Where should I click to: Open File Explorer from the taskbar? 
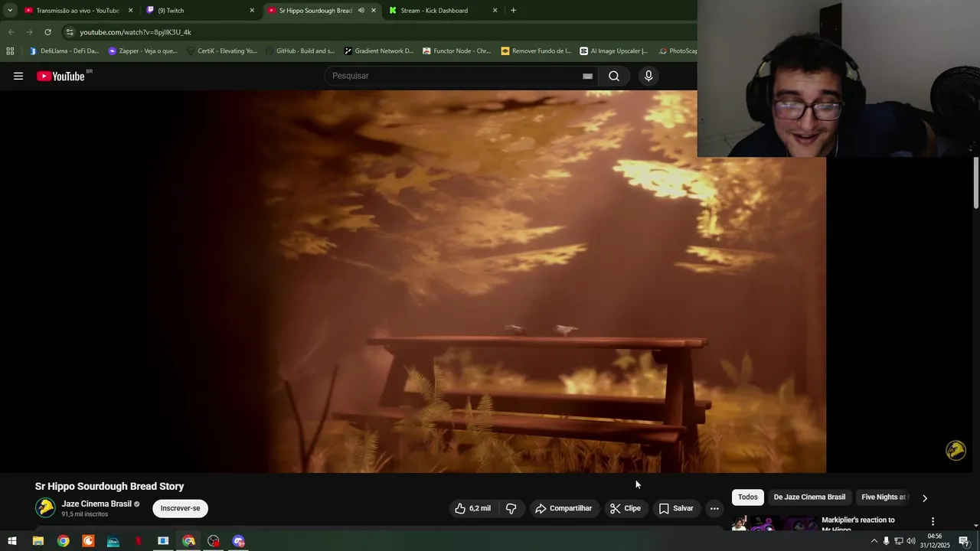coord(38,541)
